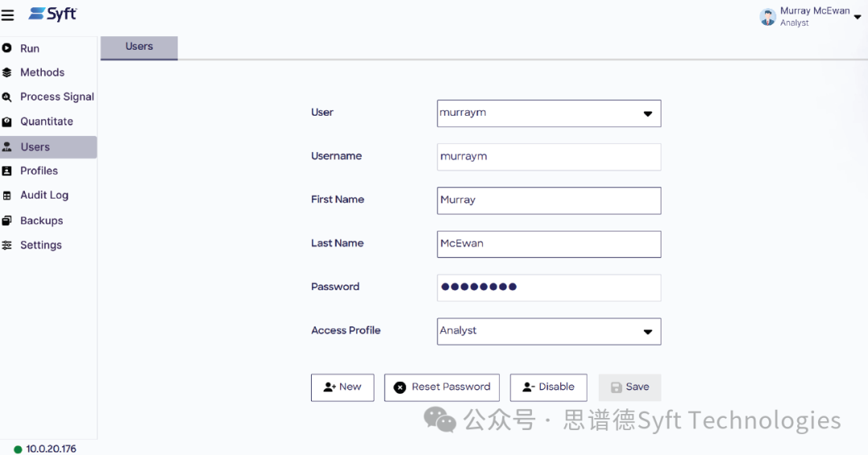
Task: Click the Profiles badge icon
Action: coord(6,171)
